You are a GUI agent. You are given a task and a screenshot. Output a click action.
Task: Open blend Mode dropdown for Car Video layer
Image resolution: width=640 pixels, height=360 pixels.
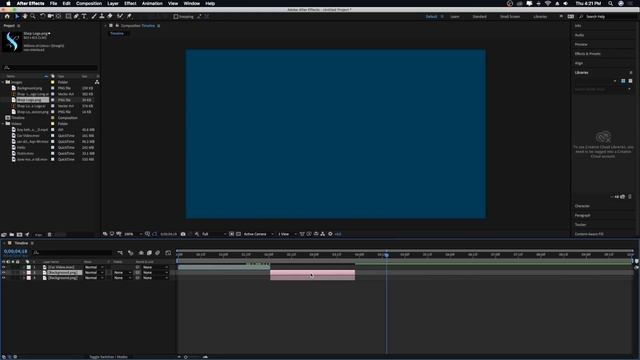94,267
